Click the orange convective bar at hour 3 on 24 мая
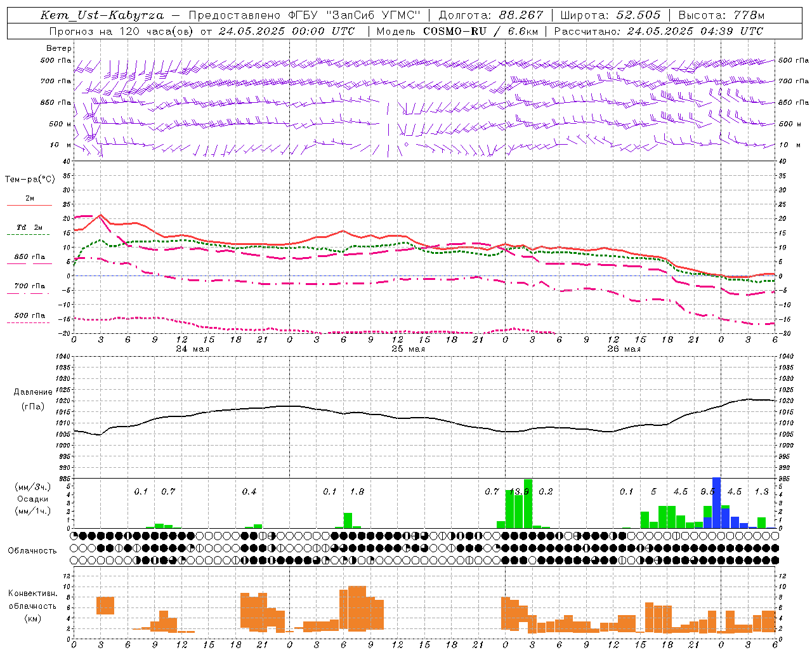 105,606
